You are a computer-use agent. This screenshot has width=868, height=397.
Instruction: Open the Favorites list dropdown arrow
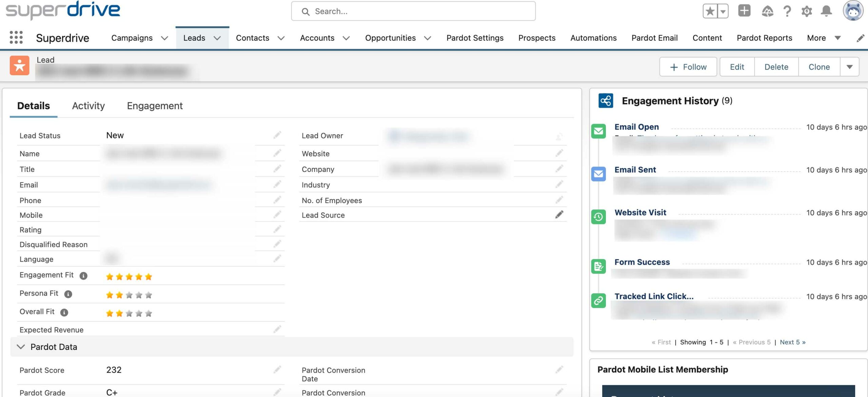pos(723,12)
